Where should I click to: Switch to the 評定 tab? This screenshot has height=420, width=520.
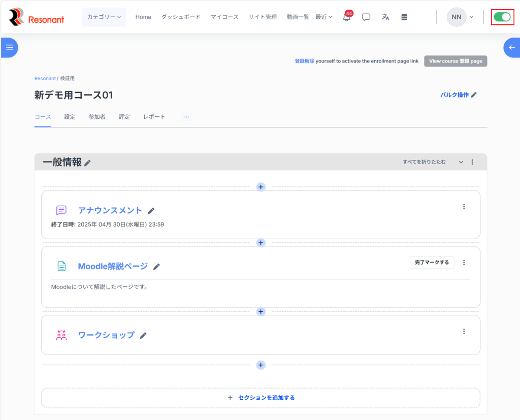point(124,117)
